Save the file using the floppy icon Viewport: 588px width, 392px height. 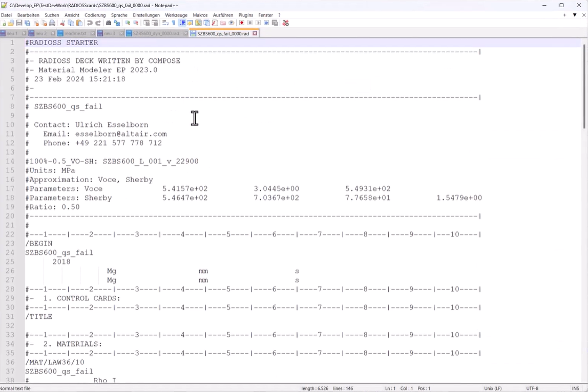(x=19, y=23)
